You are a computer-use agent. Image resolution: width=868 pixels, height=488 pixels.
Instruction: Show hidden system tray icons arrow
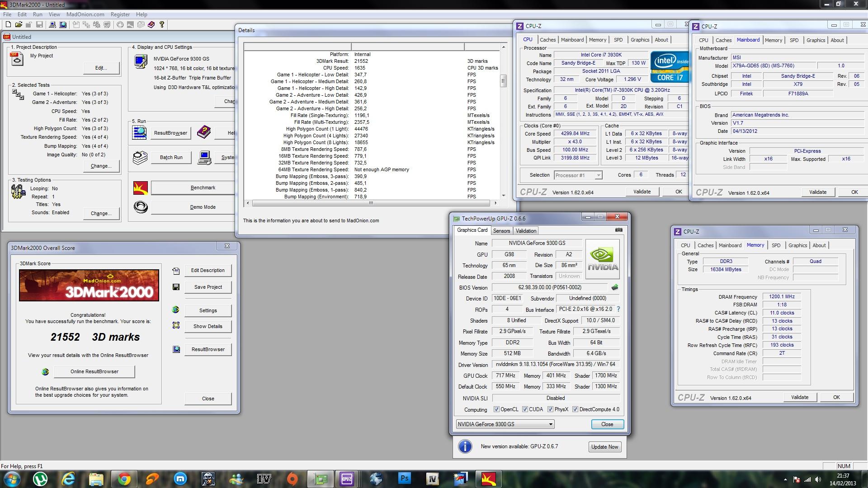(x=785, y=479)
